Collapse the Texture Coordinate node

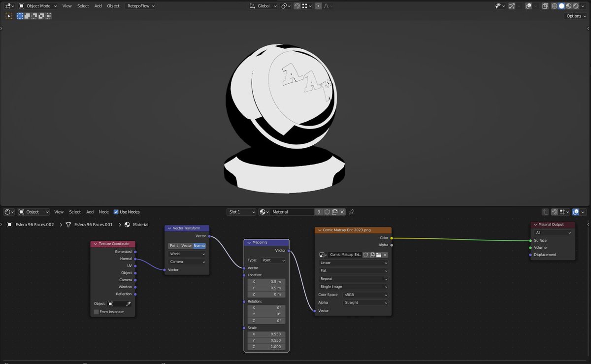click(96, 244)
